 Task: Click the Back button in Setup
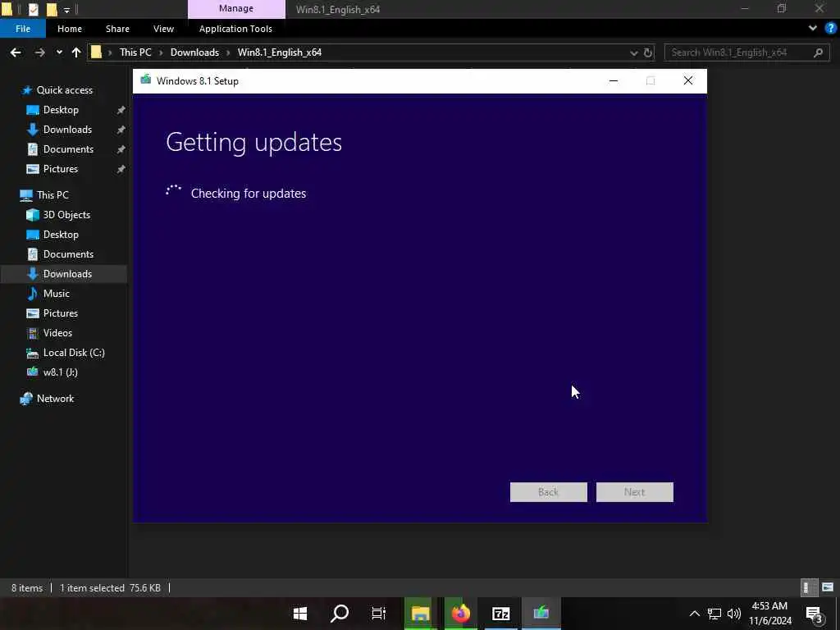(x=548, y=492)
